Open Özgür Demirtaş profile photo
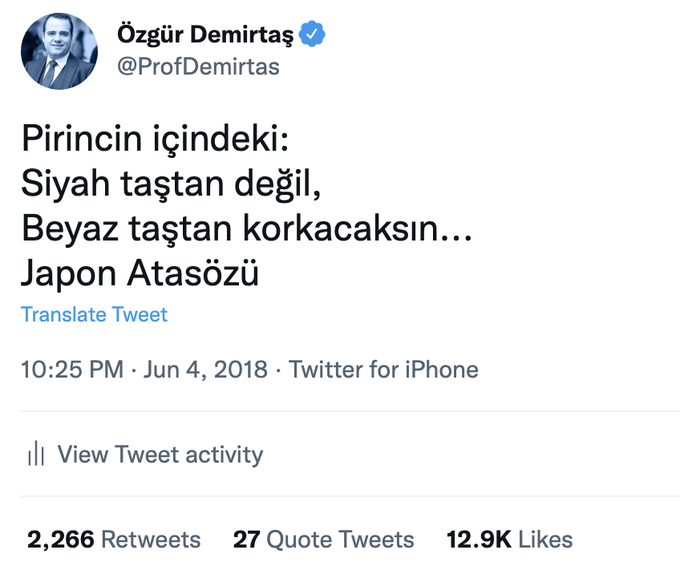The width and height of the screenshot is (680, 566). [x=61, y=51]
